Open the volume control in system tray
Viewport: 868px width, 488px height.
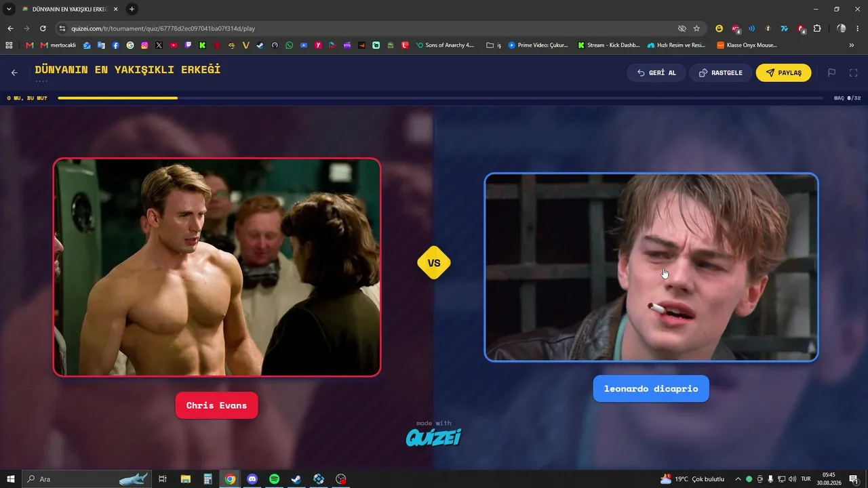[792, 479]
